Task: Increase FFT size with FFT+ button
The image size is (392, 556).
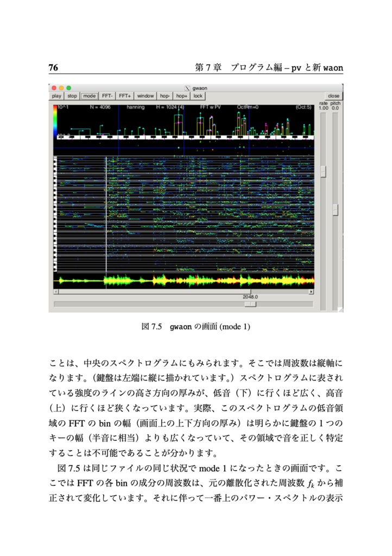Action: coord(125,96)
